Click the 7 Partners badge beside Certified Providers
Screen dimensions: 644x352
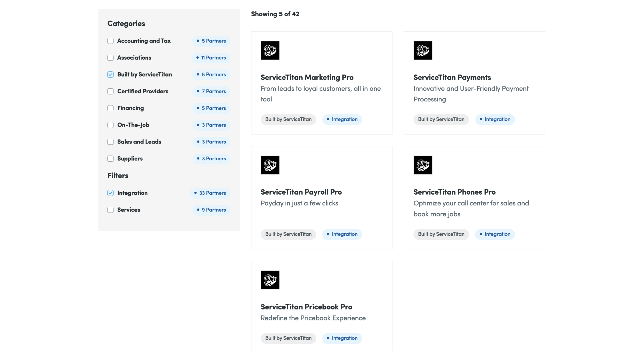(211, 91)
